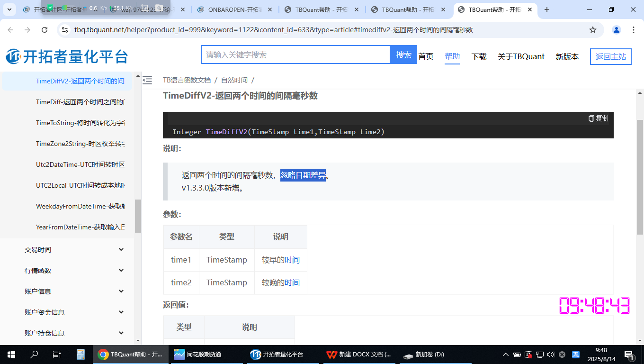The width and height of the screenshot is (644, 364).
Task: Open 新加卷 (D:) window from taskbar
Action: [435, 354]
